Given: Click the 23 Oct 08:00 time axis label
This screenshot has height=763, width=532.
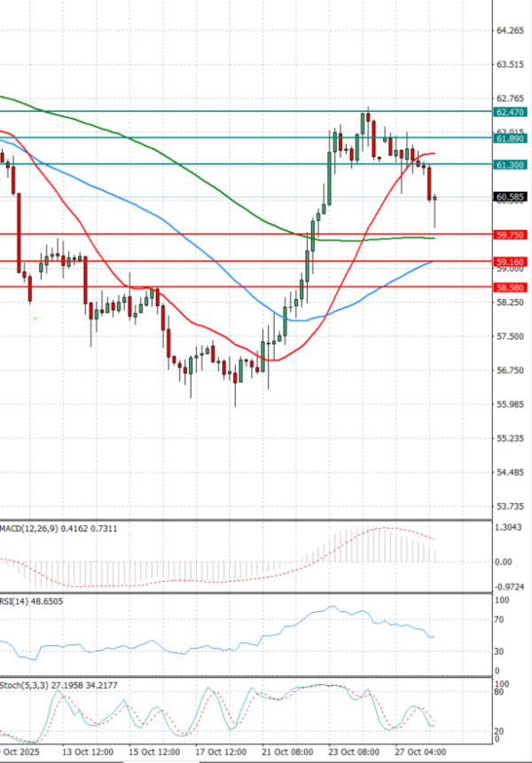Looking at the screenshot, I should (x=352, y=752).
